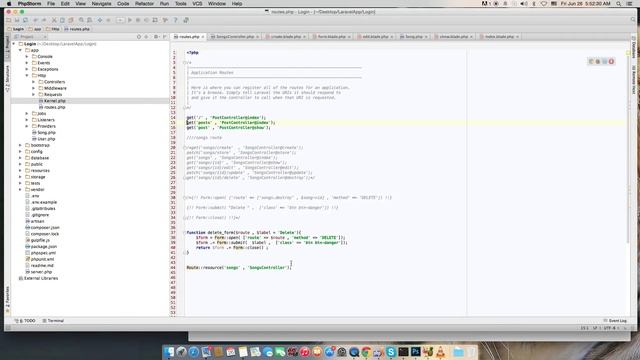The width and height of the screenshot is (640, 360).
Task: Click the Run play toolbar icon
Action: (x=130, y=20)
